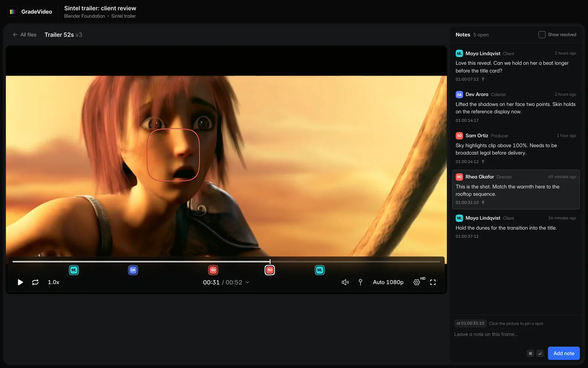Screen dimensions: 588x368
Task: Click the return key shortcut icon
Action: pos(540,353)
